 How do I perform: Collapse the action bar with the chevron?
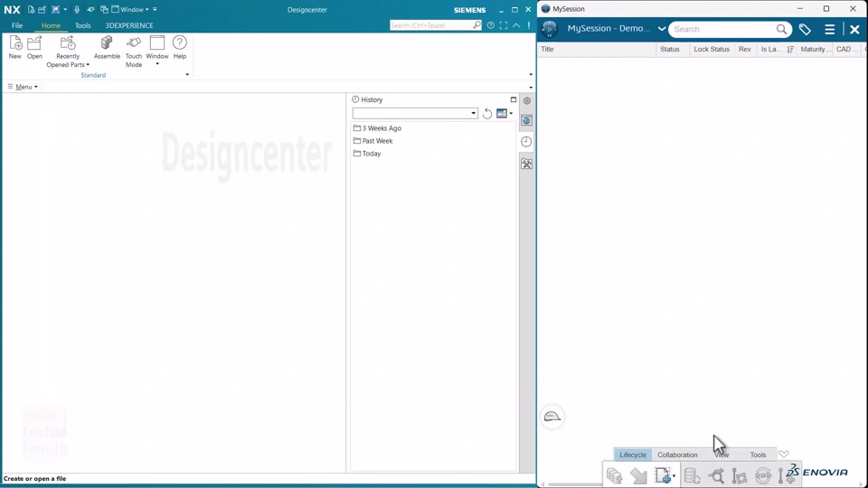(x=784, y=455)
